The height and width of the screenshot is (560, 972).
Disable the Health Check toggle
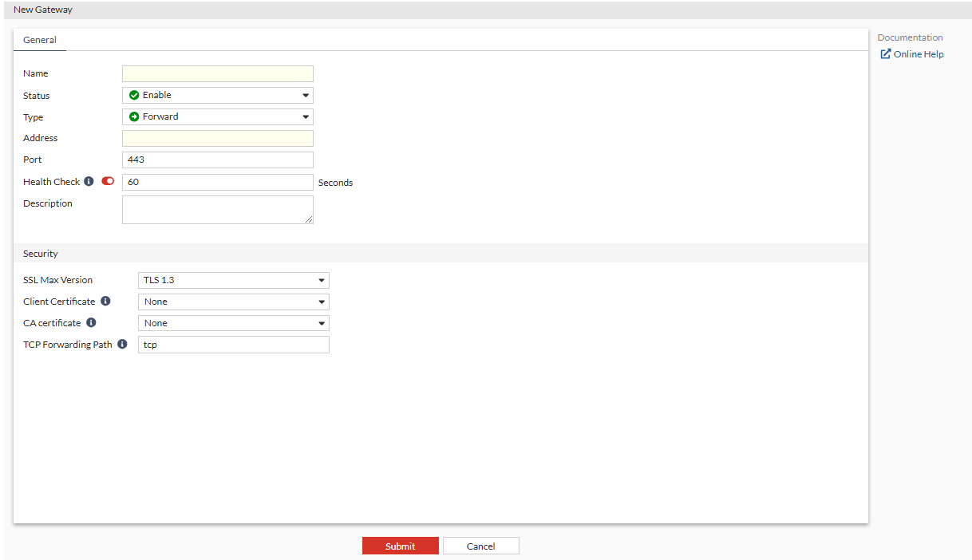(108, 180)
